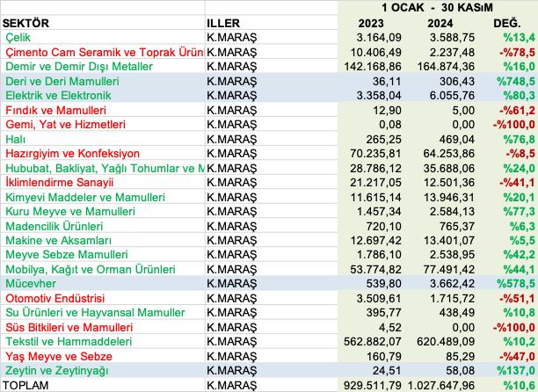538x392 pixels.
Task: Click the Otomotiv Endüstrisi sector cell
Action: 55,298
